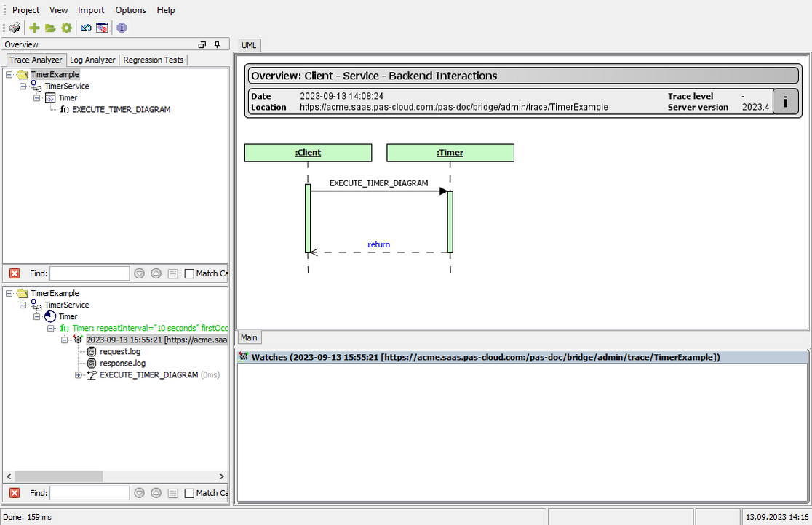Open a trace using the folder toolbar icon

(x=49, y=28)
